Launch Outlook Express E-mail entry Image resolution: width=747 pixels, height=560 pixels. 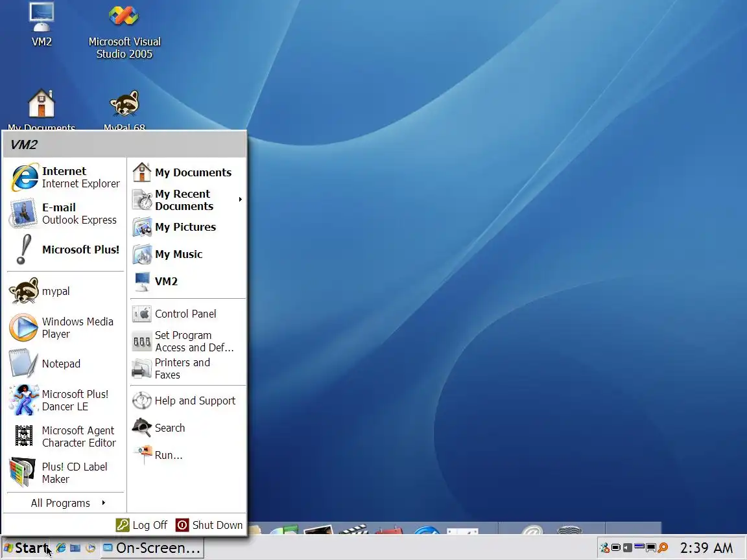point(65,213)
